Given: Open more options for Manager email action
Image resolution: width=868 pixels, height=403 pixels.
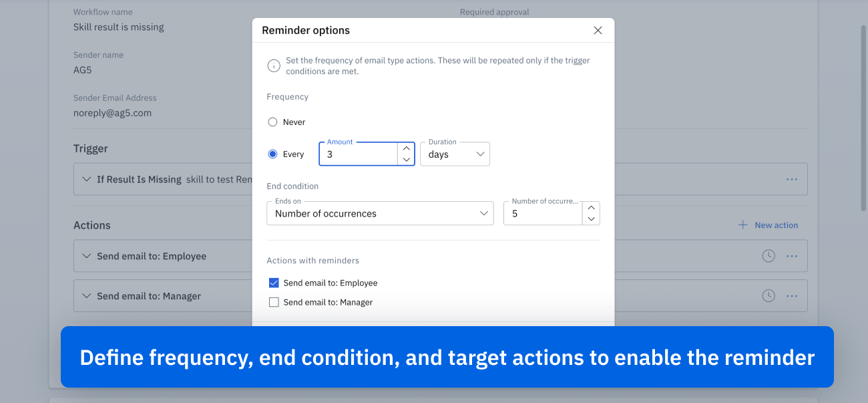Looking at the screenshot, I should click(792, 296).
